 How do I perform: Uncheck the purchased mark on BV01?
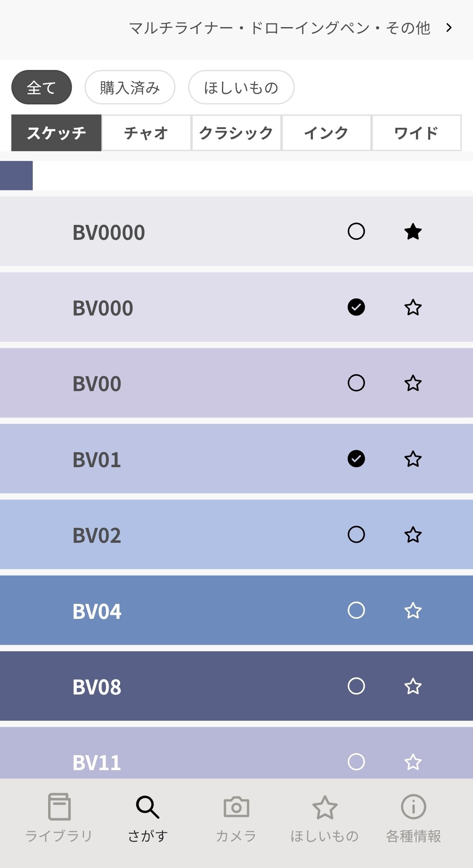356,459
